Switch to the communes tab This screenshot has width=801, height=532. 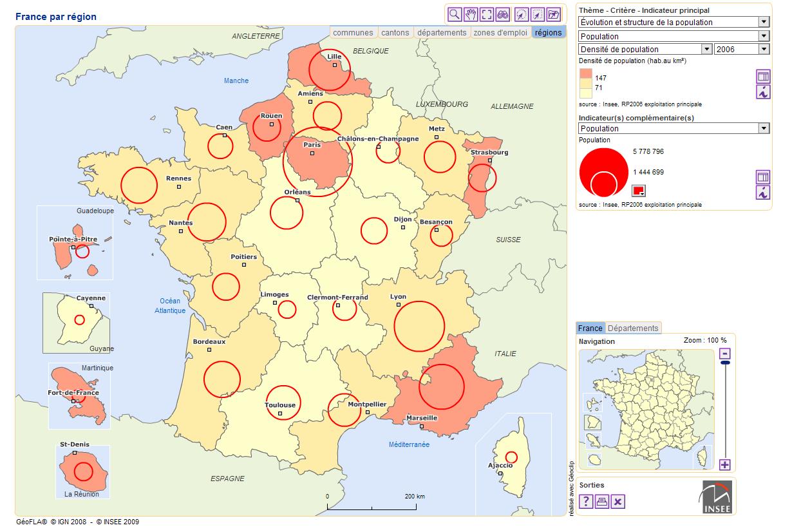tap(353, 33)
